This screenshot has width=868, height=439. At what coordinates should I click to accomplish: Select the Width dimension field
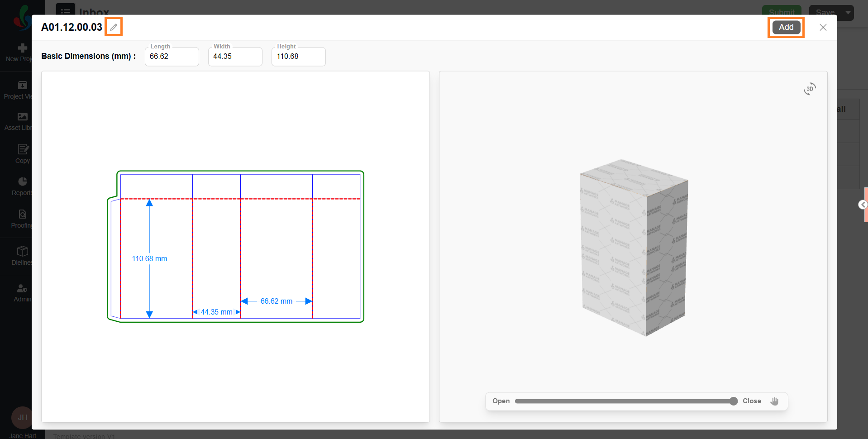click(x=235, y=57)
